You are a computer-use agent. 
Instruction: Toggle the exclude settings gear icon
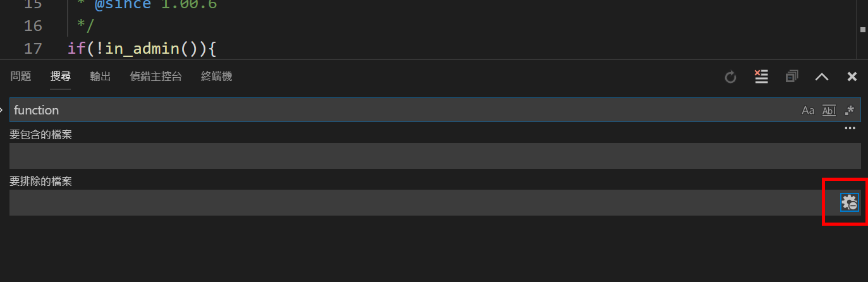[x=850, y=202]
